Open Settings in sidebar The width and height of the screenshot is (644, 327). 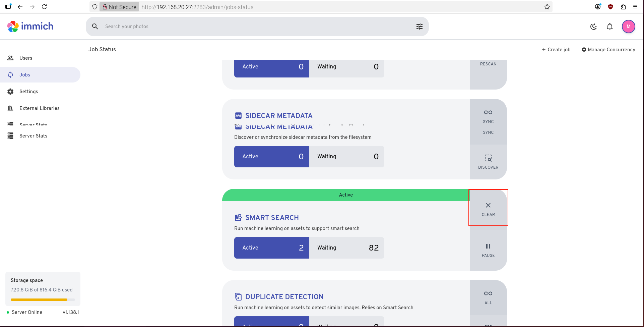click(x=28, y=92)
